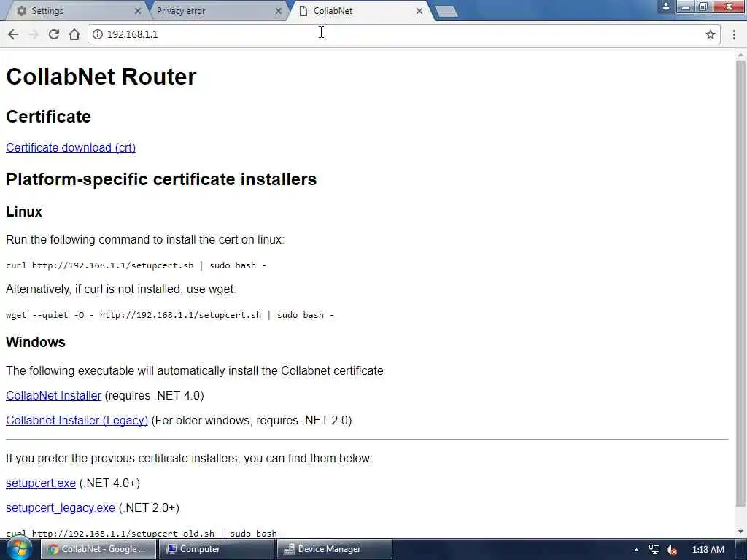
Task: Open Device Manager from the taskbar
Action: click(335, 549)
